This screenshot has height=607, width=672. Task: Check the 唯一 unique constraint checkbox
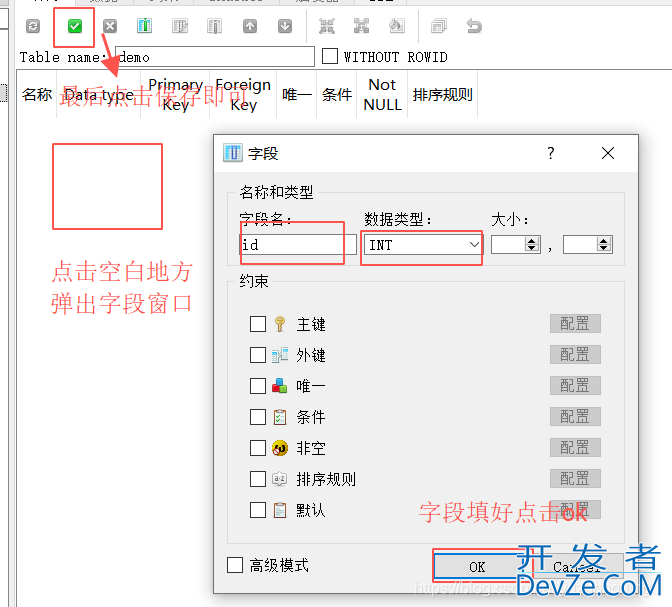coord(258,386)
